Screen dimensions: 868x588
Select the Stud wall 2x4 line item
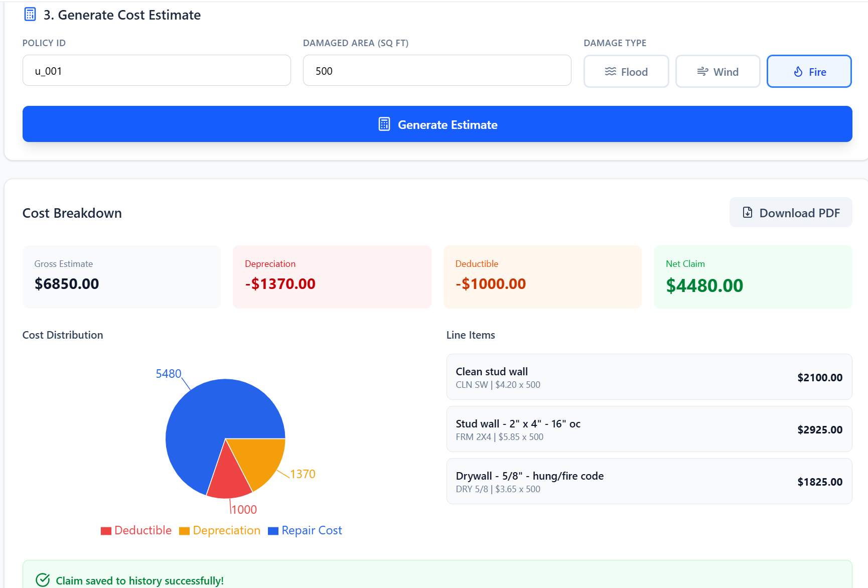(x=649, y=429)
